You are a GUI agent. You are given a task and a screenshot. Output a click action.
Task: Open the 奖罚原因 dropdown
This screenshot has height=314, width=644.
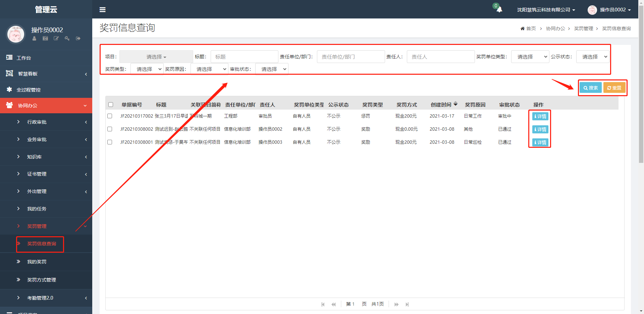point(209,69)
